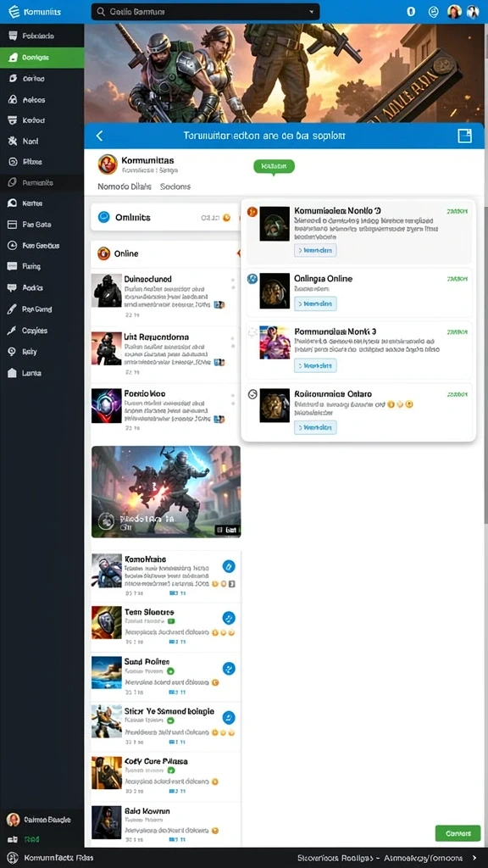Click the Pon Gand pencil sidebar icon
This screenshot has width=488, height=868.
click(x=12, y=309)
